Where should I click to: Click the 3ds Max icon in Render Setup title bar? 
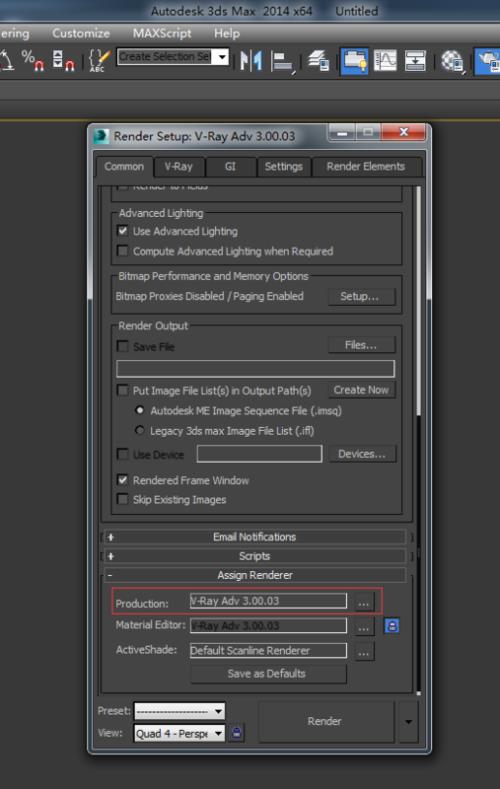(x=101, y=136)
